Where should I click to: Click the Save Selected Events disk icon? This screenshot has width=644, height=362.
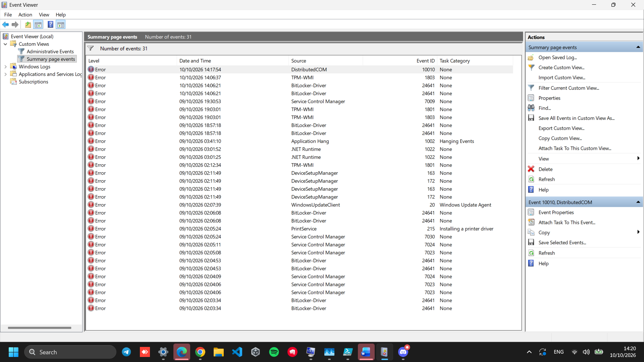(531, 242)
